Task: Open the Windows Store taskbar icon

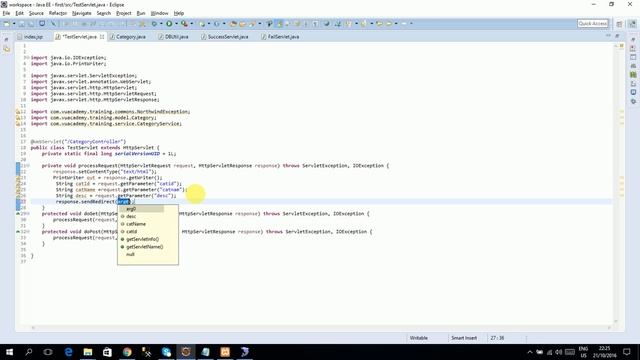Action: click(x=107, y=352)
